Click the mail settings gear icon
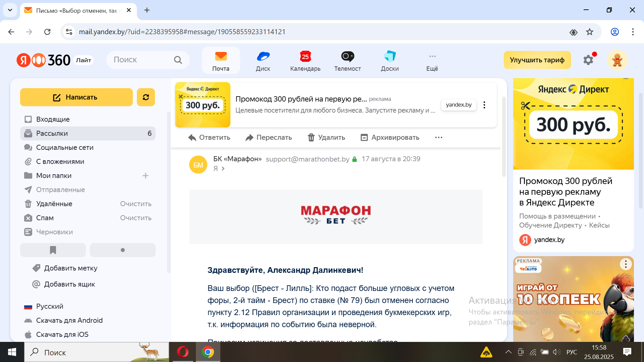 [588, 60]
